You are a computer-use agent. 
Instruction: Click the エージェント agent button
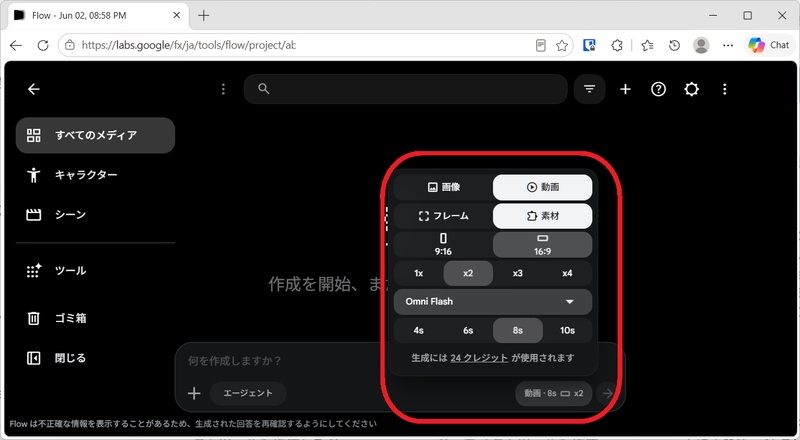pyautogui.click(x=248, y=393)
